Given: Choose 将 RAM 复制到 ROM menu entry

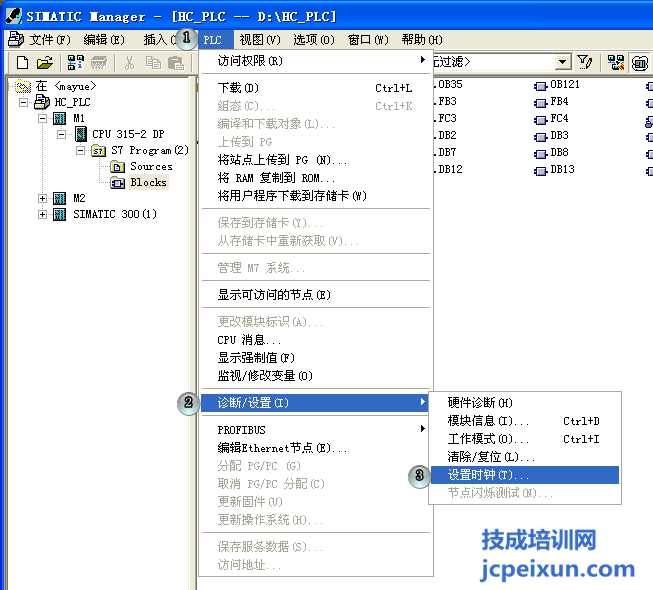Looking at the screenshot, I should 316,178.
